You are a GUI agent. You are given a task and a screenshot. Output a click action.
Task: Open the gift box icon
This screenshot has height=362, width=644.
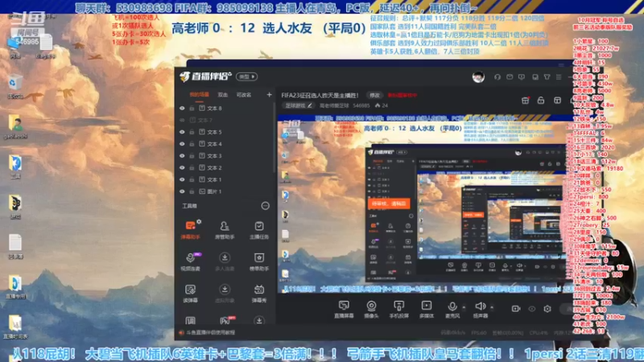tap(525, 101)
